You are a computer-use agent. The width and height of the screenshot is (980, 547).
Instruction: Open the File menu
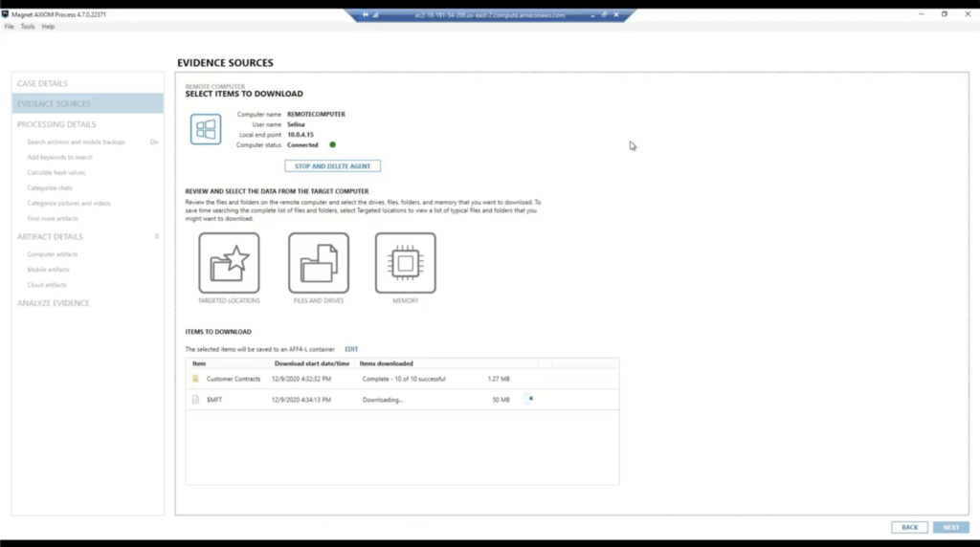[x=9, y=27]
